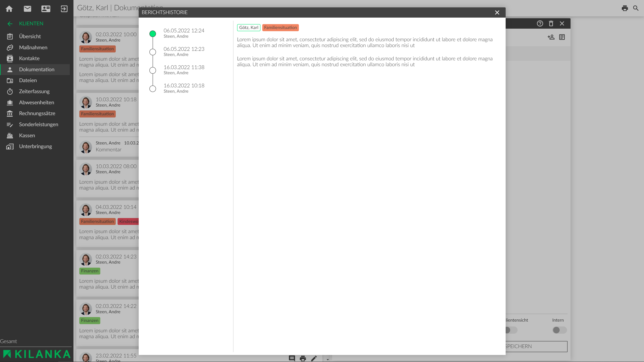Click the home icon in top bar
Viewport: 644px width, 362px height.
[9, 9]
